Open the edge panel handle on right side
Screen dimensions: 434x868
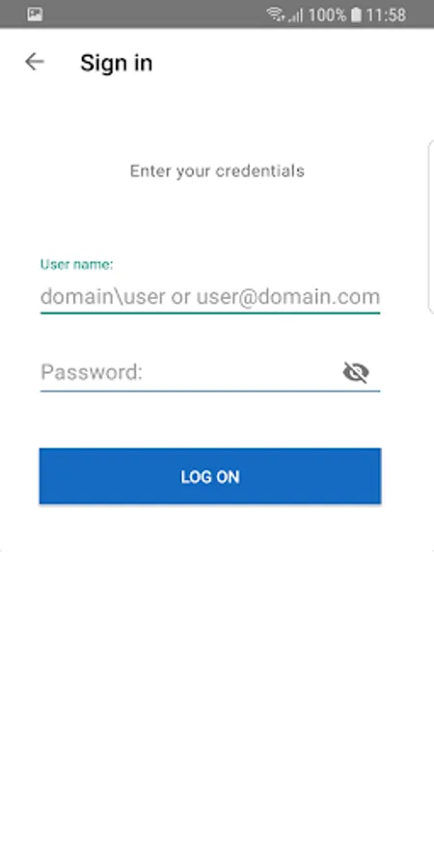431,227
